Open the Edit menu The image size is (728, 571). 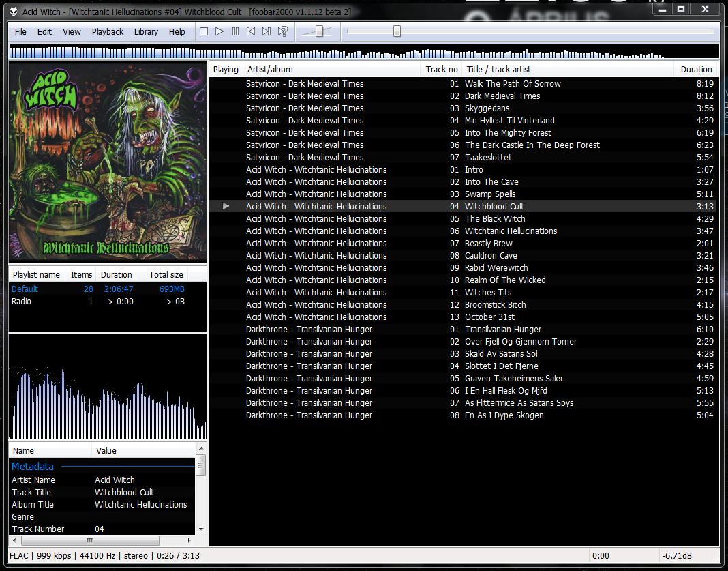pos(44,31)
